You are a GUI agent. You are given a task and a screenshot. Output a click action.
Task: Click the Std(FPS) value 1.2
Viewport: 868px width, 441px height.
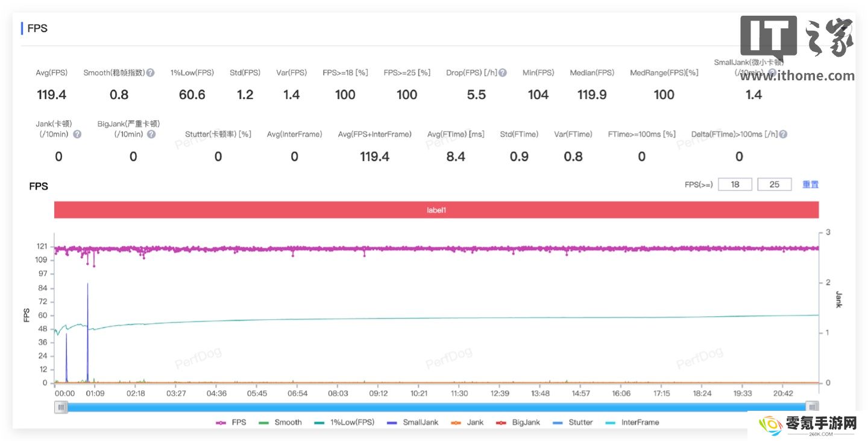click(x=245, y=95)
